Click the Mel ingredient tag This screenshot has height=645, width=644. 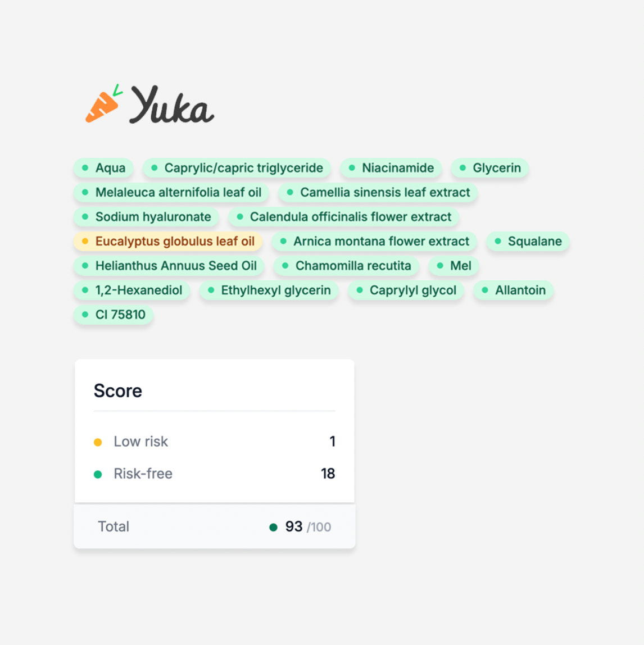tap(453, 266)
